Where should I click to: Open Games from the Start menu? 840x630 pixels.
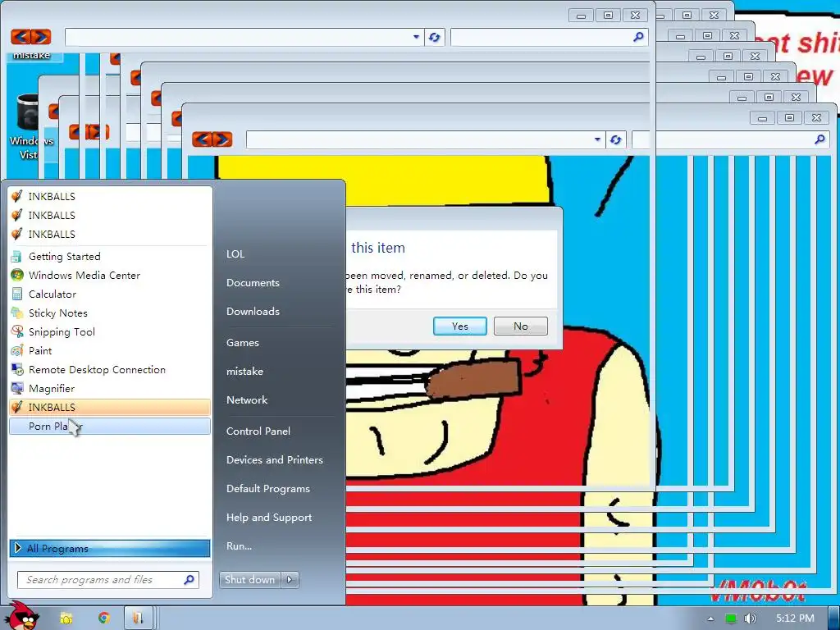tap(243, 342)
